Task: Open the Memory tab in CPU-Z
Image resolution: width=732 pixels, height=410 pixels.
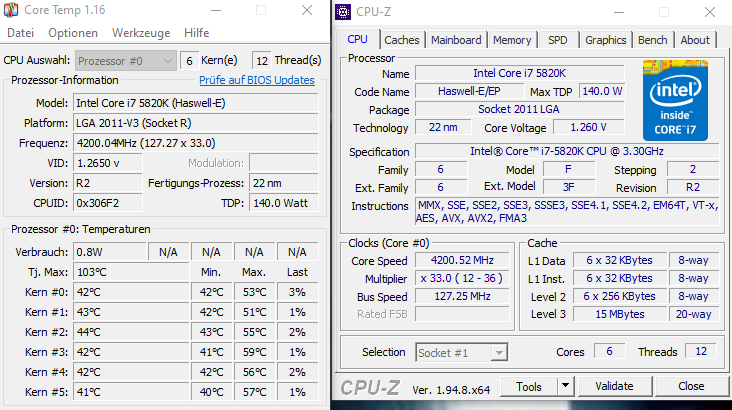Action: (x=512, y=40)
